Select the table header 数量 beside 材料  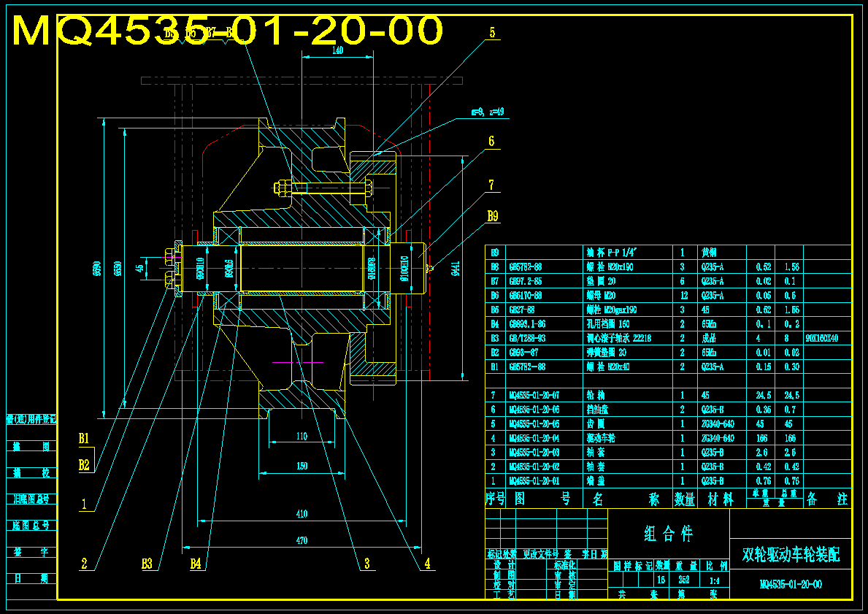[x=684, y=499]
